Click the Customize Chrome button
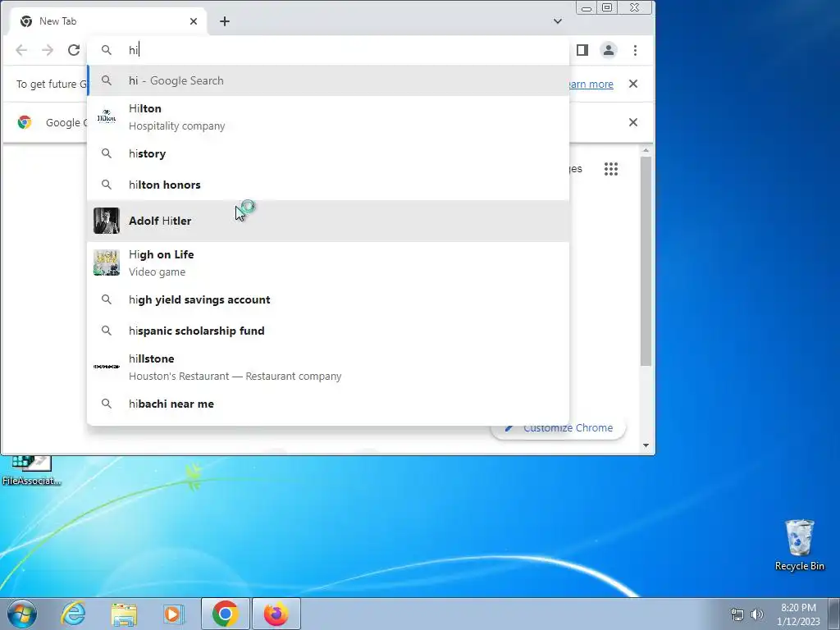840x630 pixels. pos(558,428)
